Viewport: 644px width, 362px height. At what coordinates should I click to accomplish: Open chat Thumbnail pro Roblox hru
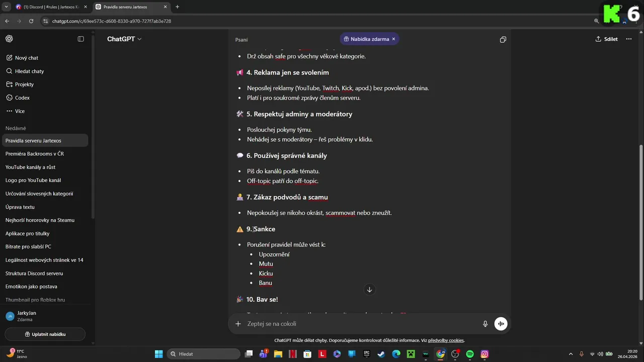point(45,300)
